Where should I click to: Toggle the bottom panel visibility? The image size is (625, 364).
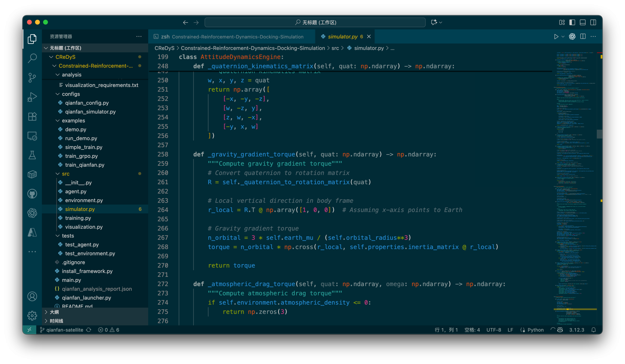pos(583,22)
